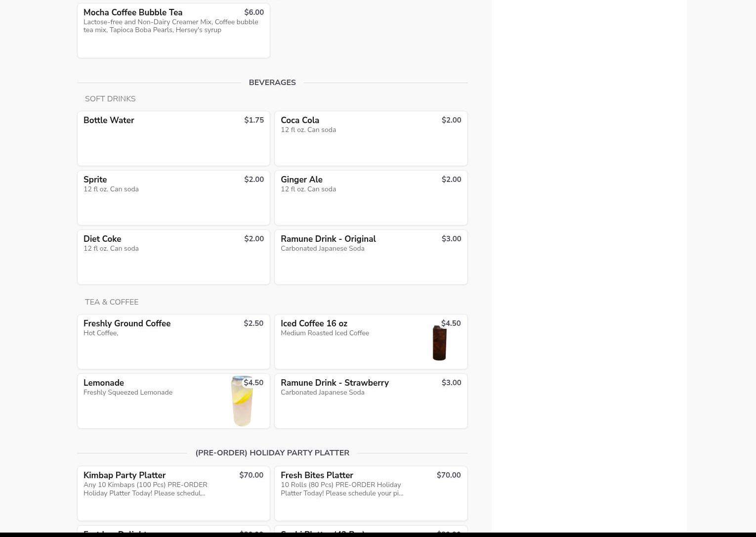The width and height of the screenshot is (756, 537).
Task: Open the Iced Coffee 16 oz item
Action: (371, 342)
